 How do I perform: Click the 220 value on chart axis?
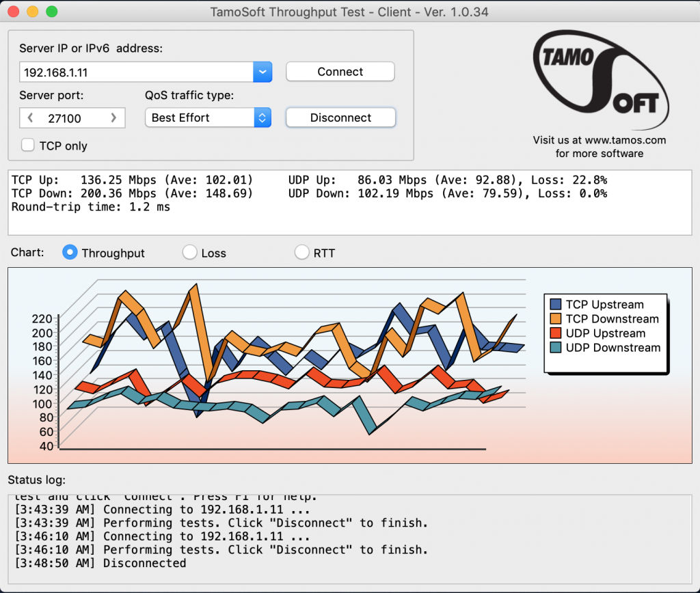[x=42, y=318]
